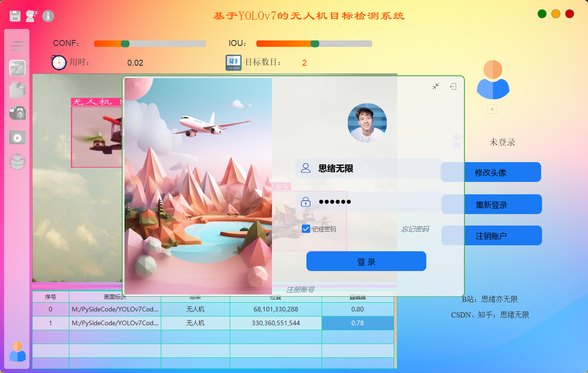
Task: Start camera detection from sidebar icon
Action: 17,113
